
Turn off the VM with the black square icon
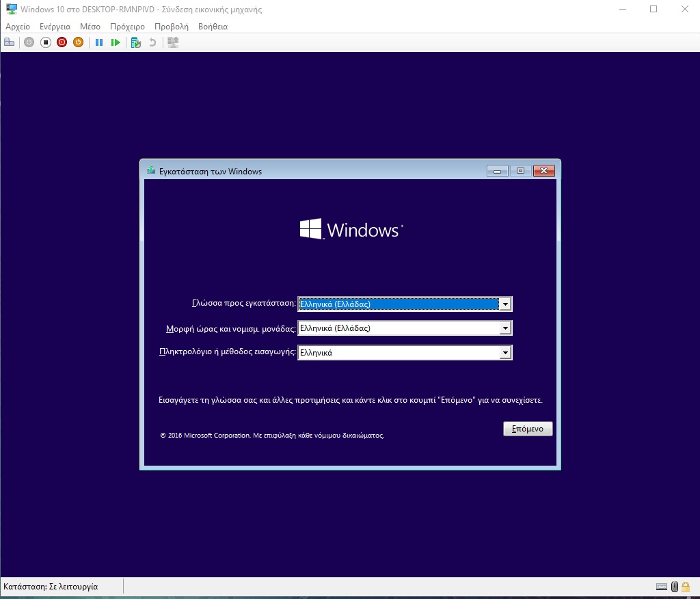click(46, 42)
